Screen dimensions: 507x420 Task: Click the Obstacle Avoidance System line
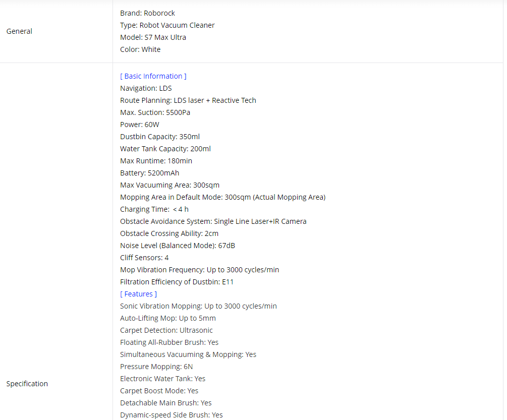click(x=213, y=221)
